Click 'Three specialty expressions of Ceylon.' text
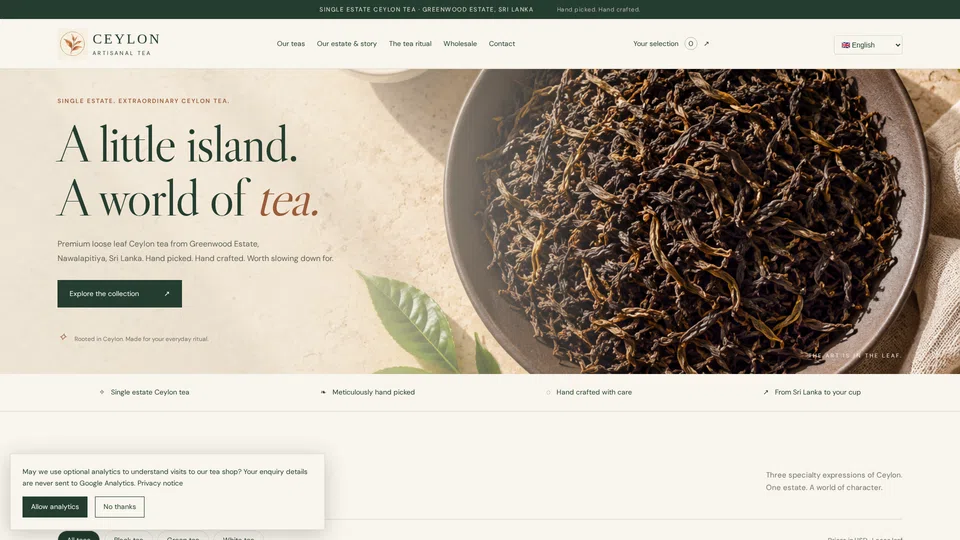 [x=834, y=475]
